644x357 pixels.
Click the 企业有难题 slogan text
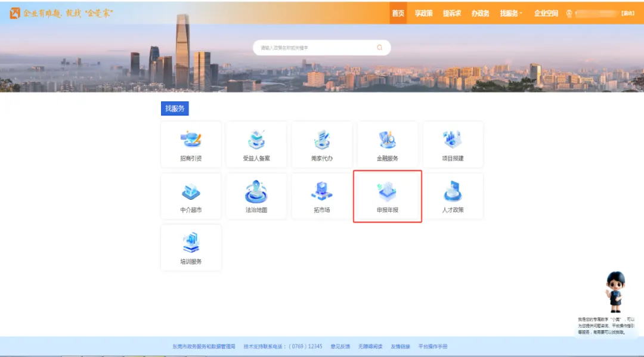(68, 13)
